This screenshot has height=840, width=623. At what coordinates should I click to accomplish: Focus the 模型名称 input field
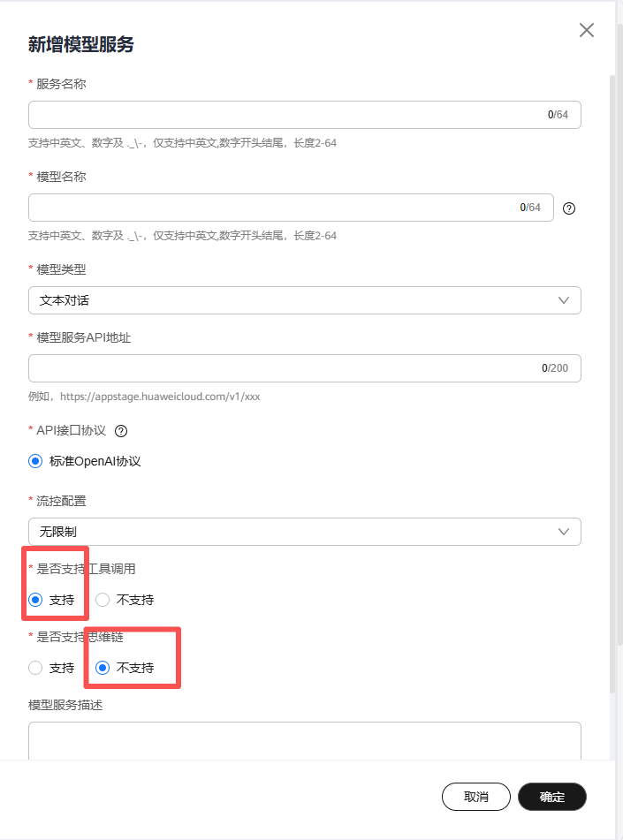(291, 208)
